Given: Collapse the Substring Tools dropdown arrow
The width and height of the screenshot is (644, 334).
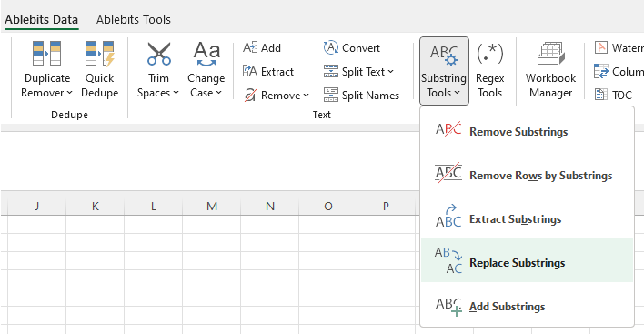Looking at the screenshot, I should click(x=457, y=93).
